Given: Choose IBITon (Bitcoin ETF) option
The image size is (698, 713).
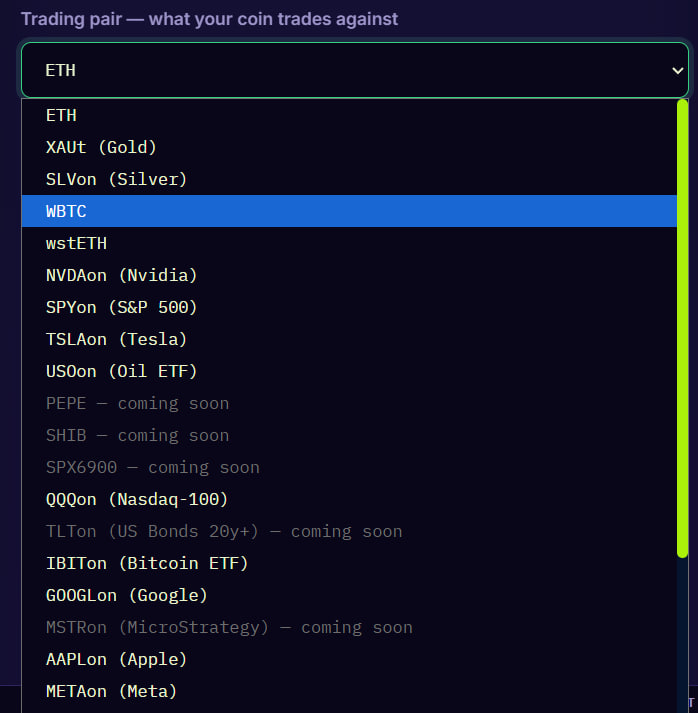Looking at the screenshot, I should tap(349, 563).
